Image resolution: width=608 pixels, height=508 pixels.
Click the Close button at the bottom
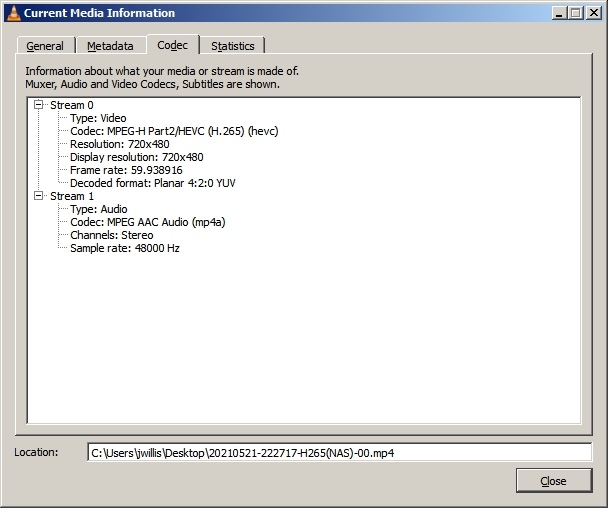554,481
